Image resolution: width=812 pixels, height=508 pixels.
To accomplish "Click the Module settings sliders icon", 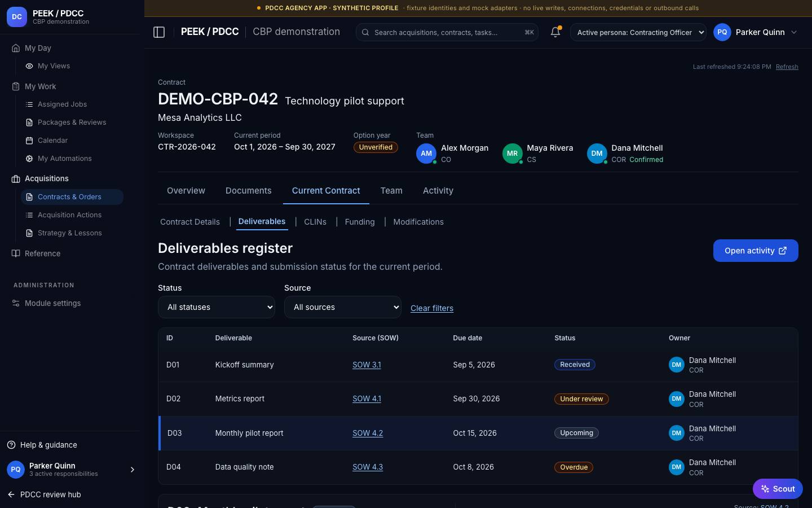I will click(x=16, y=303).
